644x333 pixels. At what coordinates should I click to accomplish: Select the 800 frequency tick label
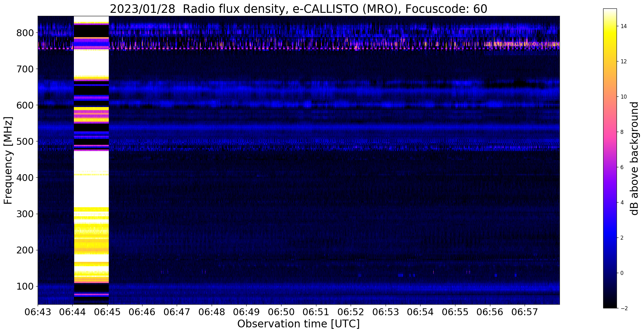pos(26,33)
